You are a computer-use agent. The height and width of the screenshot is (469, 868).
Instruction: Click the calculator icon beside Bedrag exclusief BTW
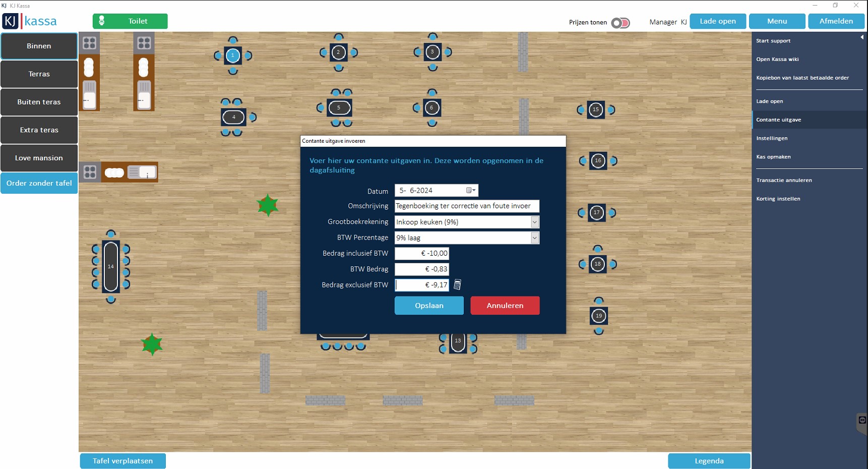coord(457,285)
